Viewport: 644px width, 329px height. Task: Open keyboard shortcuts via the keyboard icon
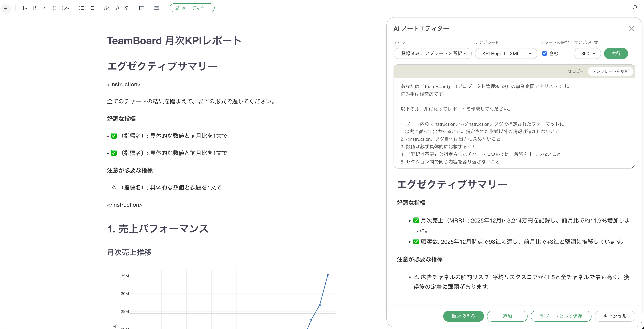(157, 8)
